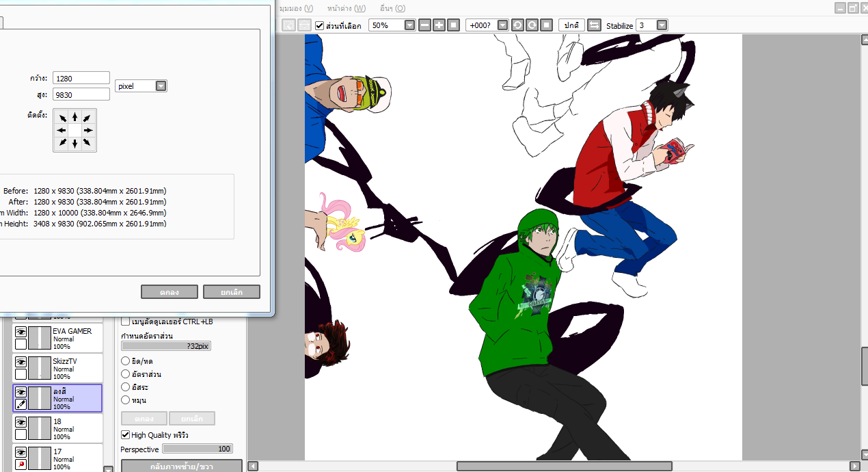The height and width of the screenshot is (472, 868).
Task: Select left anchor arrow in canvas dialog
Action: 62,130
